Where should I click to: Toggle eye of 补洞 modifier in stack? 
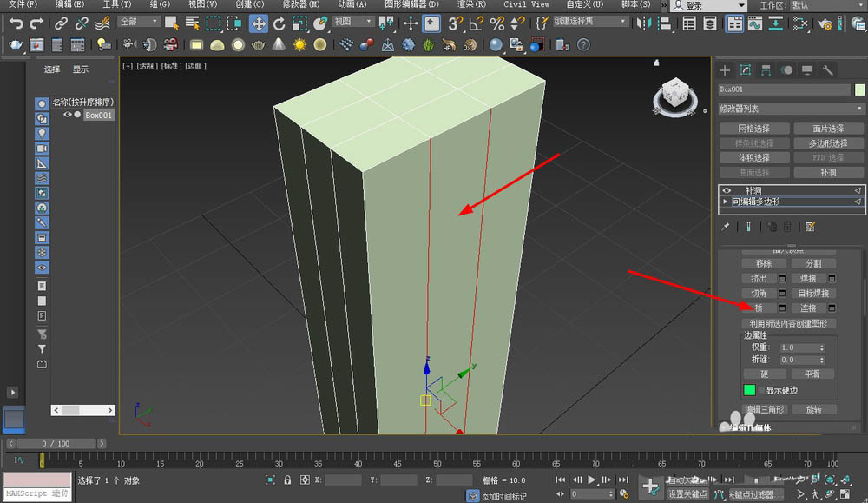(x=727, y=190)
